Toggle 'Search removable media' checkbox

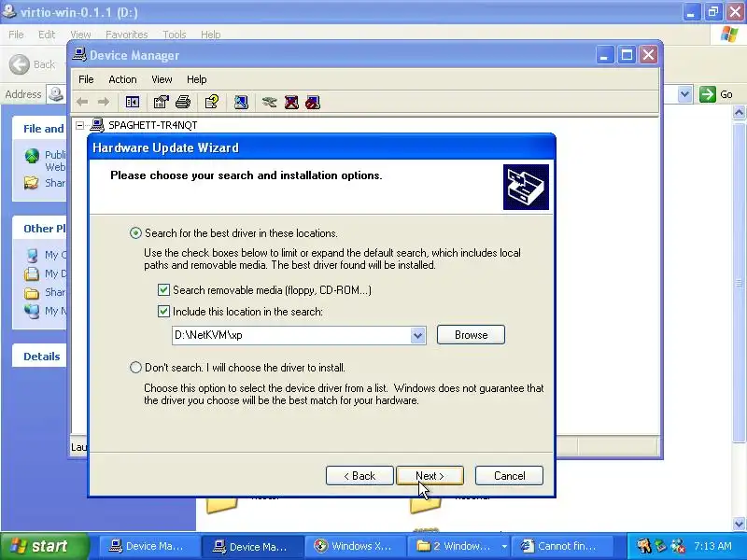pyautogui.click(x=163, y=289)
